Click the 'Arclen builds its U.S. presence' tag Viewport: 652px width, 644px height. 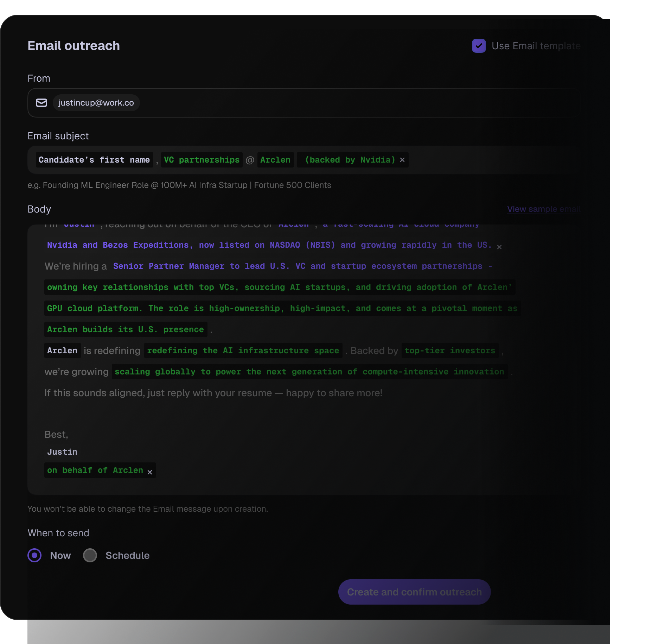pos(126,329)
